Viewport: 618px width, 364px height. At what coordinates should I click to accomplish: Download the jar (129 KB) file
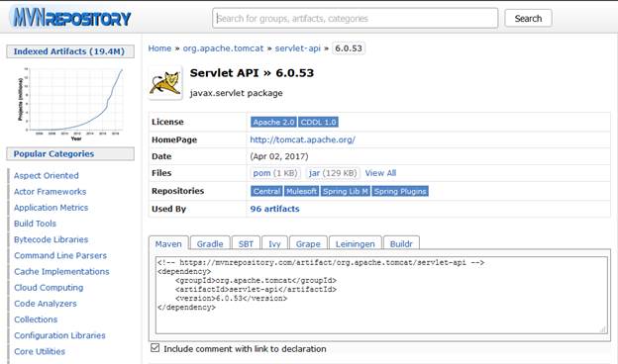point(333,173)
